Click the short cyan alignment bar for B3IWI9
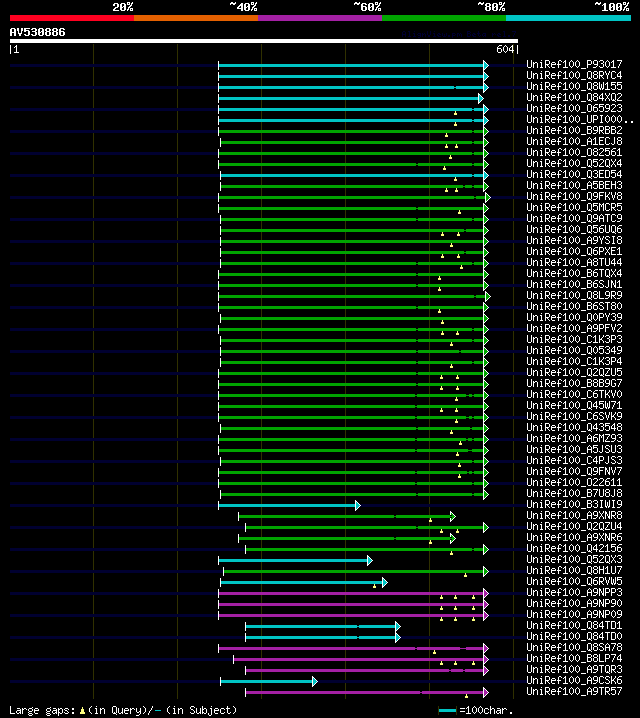This screenshot has width=640, height=718. [x=289, y=506]
